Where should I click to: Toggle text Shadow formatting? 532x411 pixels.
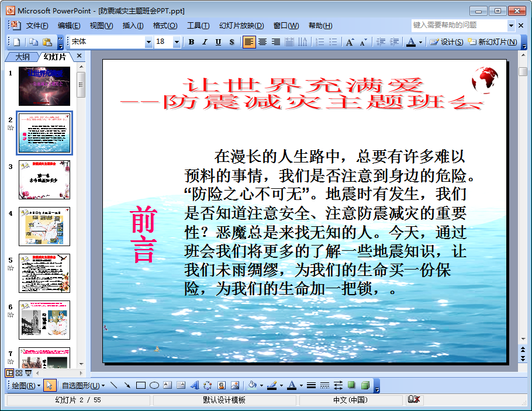[x=232, y=42]
